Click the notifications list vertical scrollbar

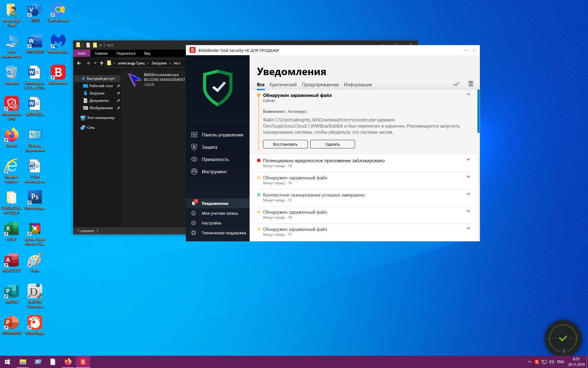click(478, 112)
